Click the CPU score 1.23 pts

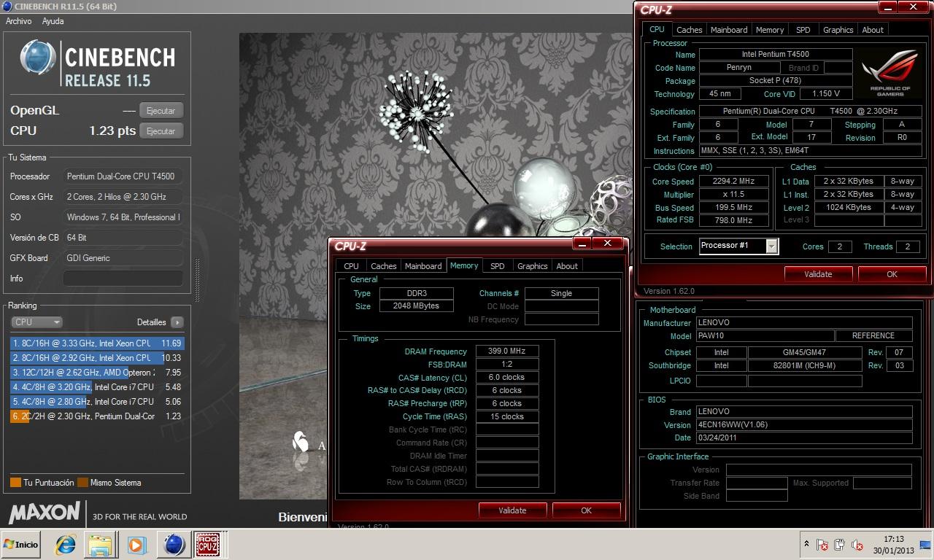pyautogui.click(x=112, y=131)
